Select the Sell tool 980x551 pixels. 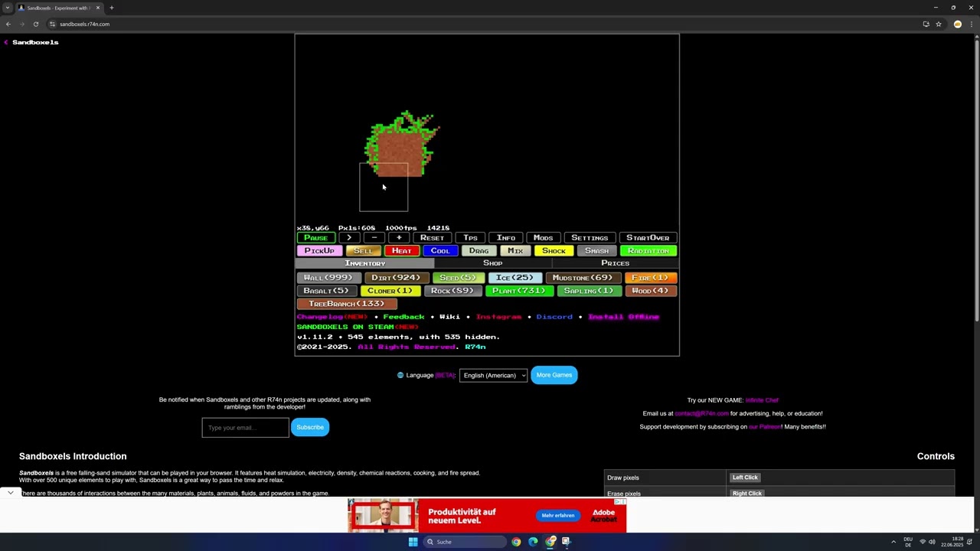point(363,251)
